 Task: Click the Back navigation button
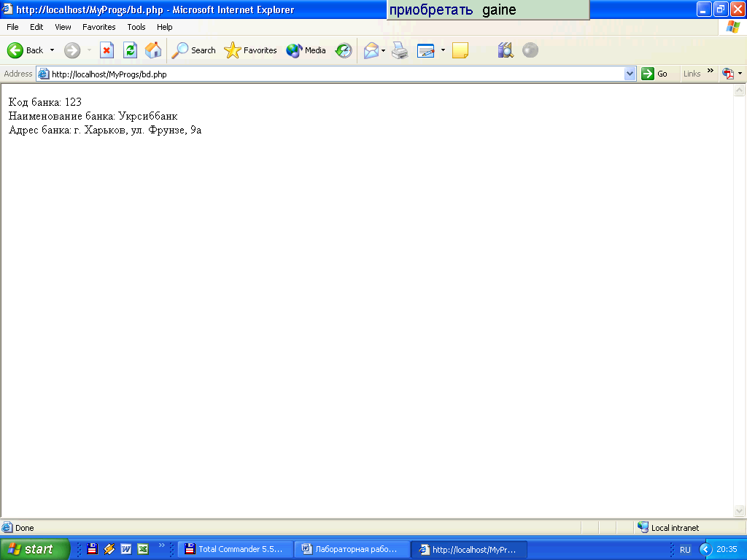tap(26, 50)
